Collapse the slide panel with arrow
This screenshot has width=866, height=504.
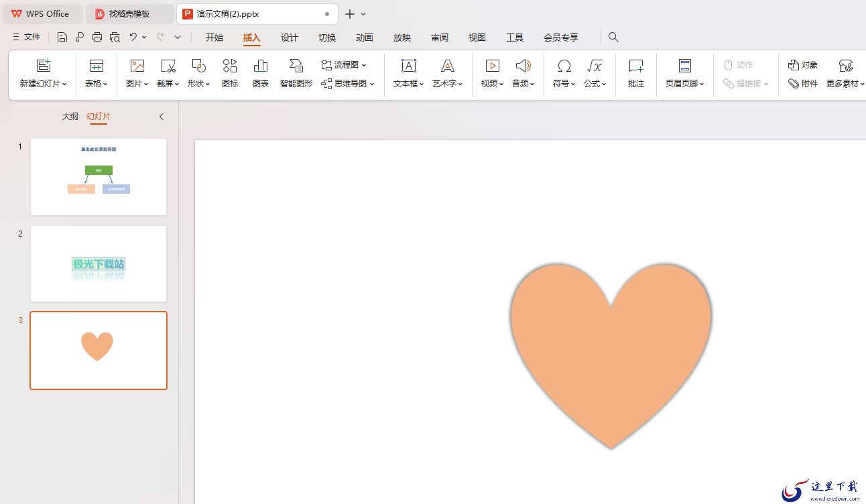(x=162, y=117)
